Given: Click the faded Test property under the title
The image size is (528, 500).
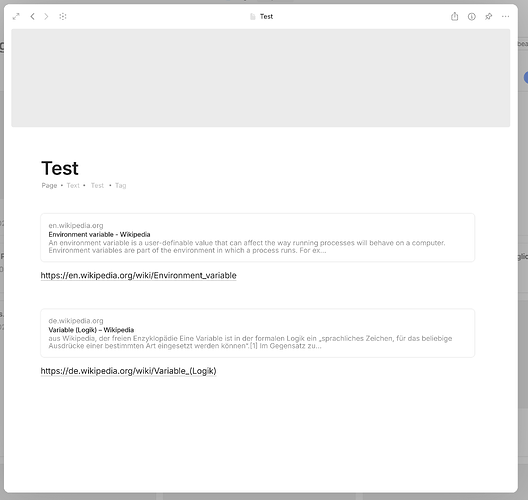Looking at the screenshot, I should pos(97,186).
